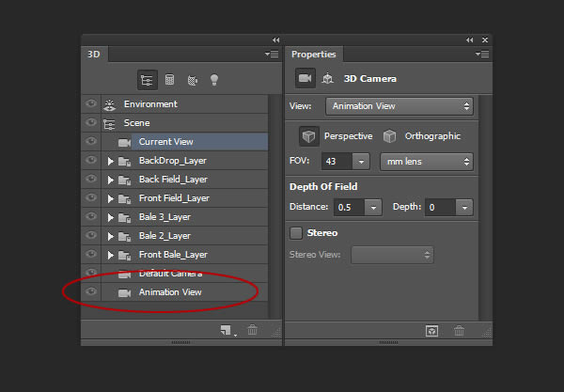Toggle Bale 3_Layer visibility eye
Viewport: 564px width, 392px height.
91,216
